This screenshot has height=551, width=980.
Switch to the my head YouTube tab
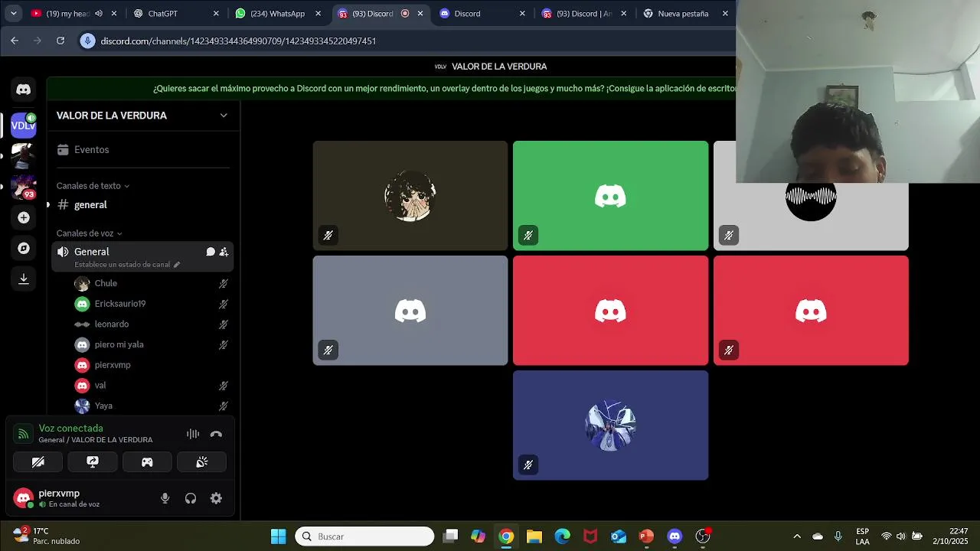[67, 14]
